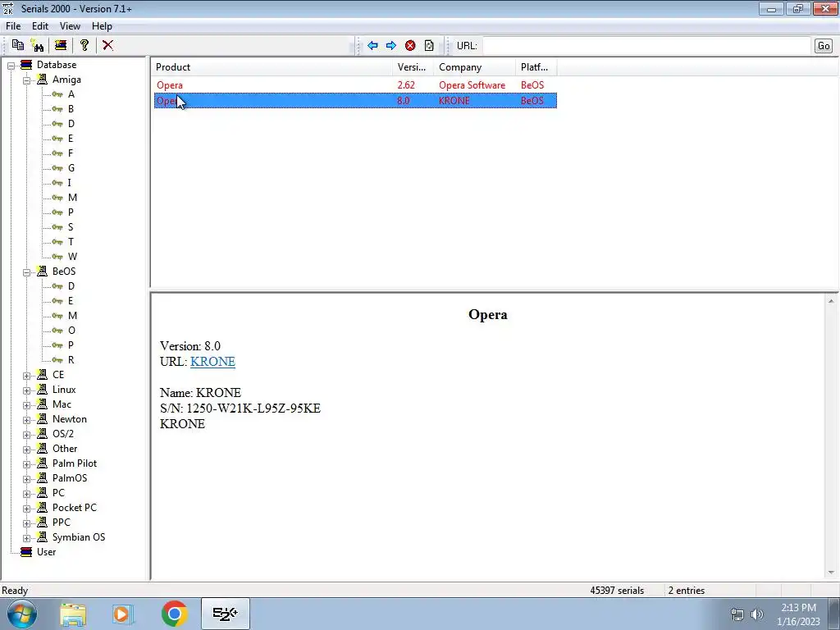Viewport: 840px width, 630px height.
Task: Launch Google Chrome from the taskbar
Action: [174, 614]
